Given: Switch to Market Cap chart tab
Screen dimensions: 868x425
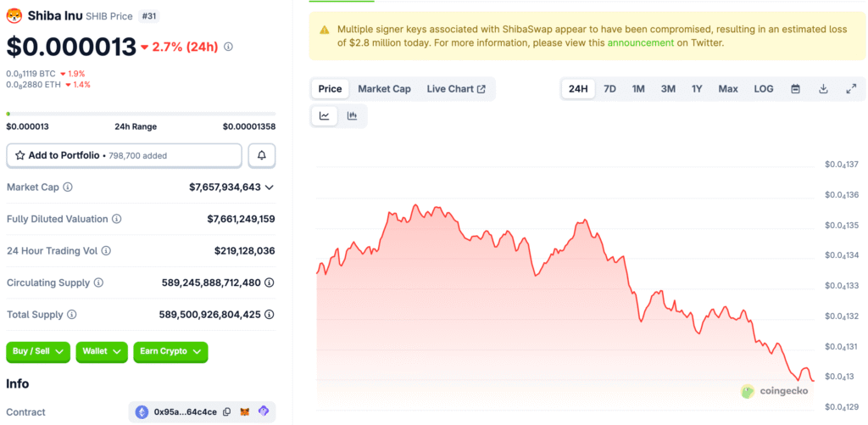Looking at the screenshot, I should pos(384,89).
